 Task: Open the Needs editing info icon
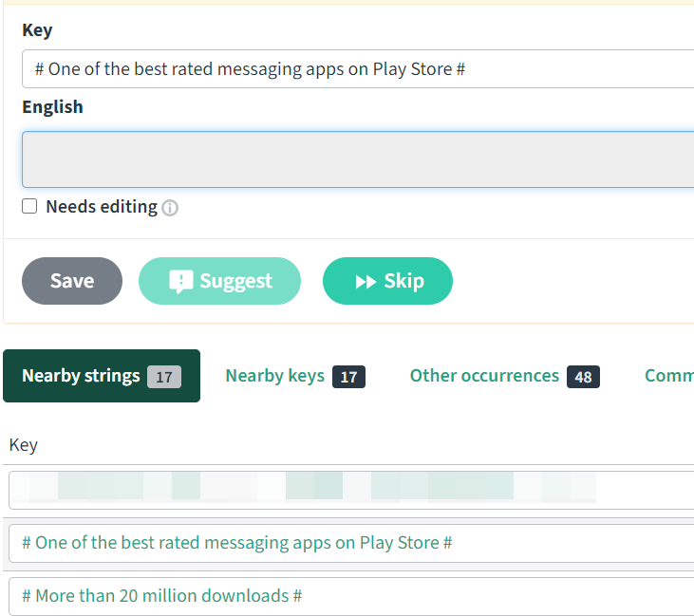[170, 208]
